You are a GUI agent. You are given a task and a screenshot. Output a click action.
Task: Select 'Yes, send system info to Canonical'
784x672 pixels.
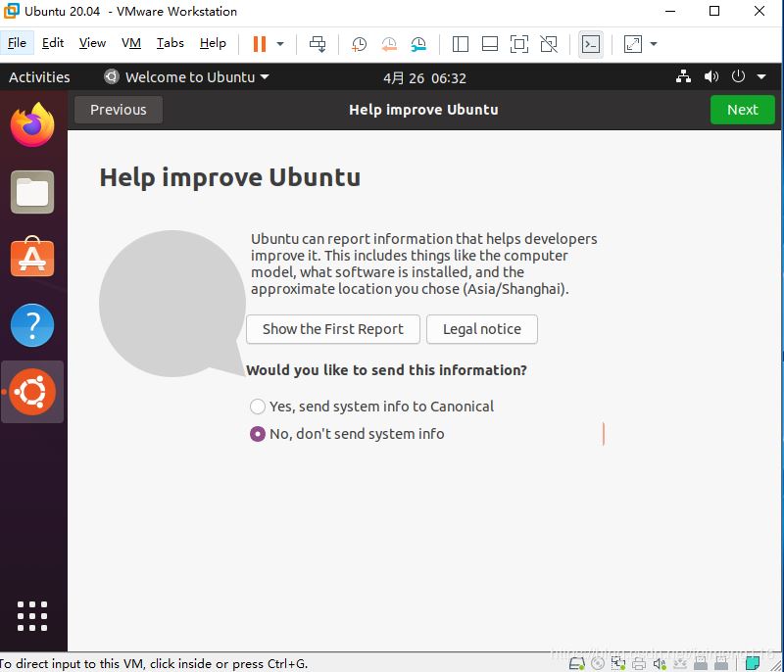click(258, 407)
